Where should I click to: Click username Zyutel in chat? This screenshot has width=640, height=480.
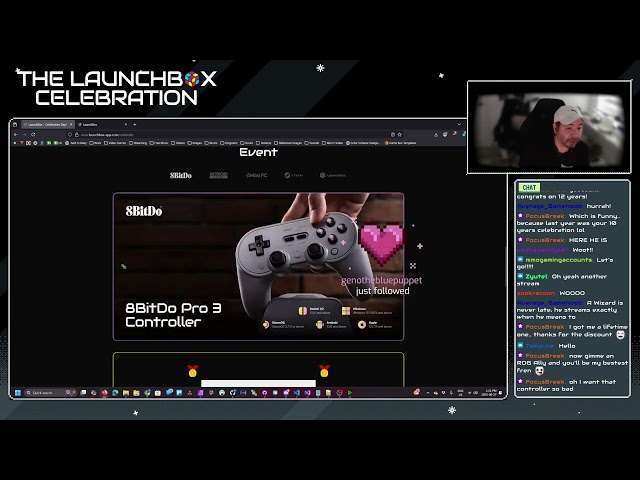point(536,277)
